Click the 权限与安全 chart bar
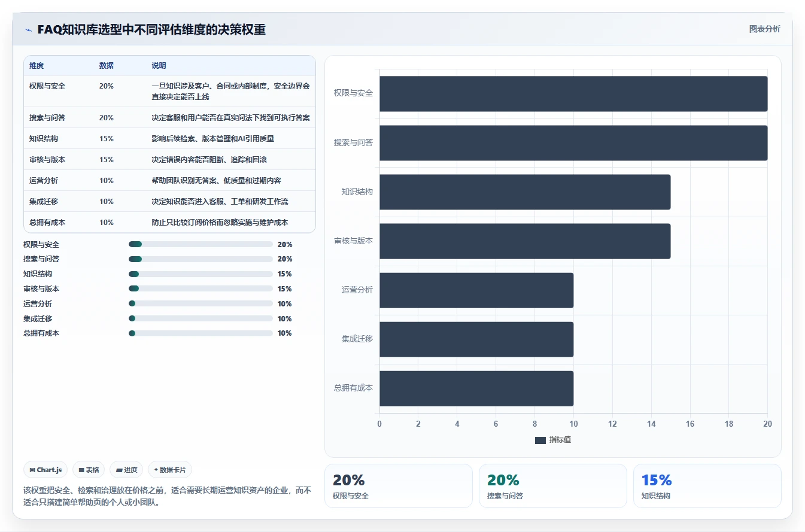The image size is (805, 532). point(573,93)
